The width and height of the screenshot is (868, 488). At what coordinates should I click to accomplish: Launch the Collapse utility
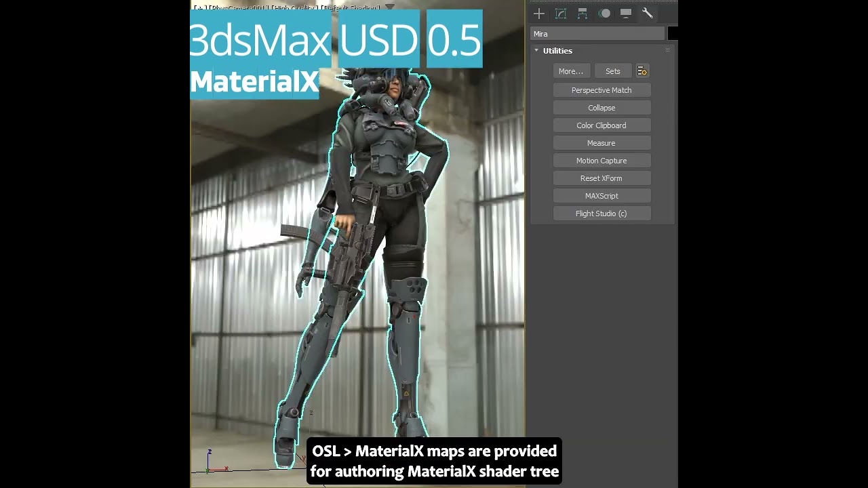click(602, 108)
